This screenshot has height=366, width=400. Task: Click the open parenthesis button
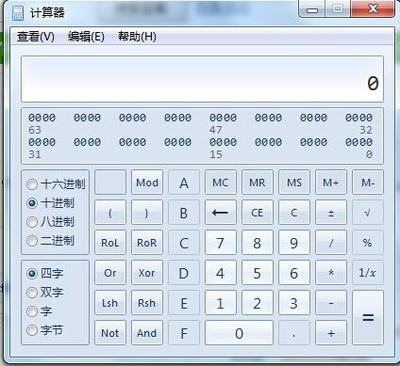110,213
